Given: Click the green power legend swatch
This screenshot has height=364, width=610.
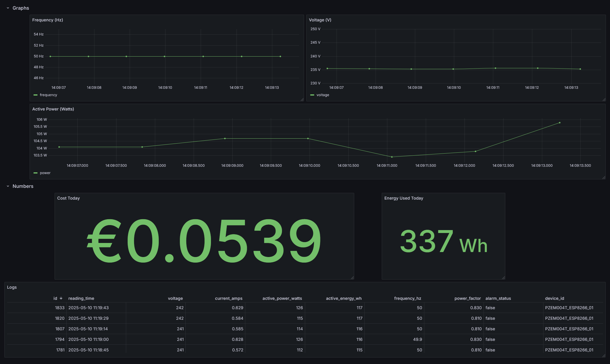Looking at the screenshot, I should (35, 173).
